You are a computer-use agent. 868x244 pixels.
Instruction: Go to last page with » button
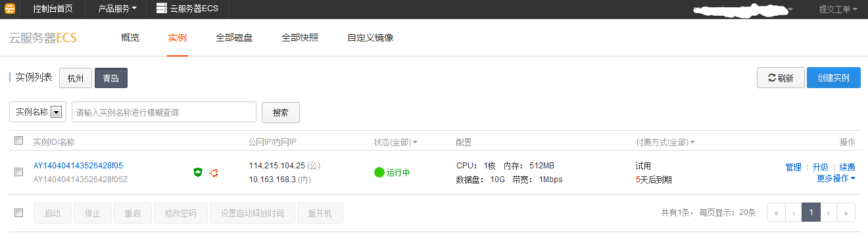[846, 212]
